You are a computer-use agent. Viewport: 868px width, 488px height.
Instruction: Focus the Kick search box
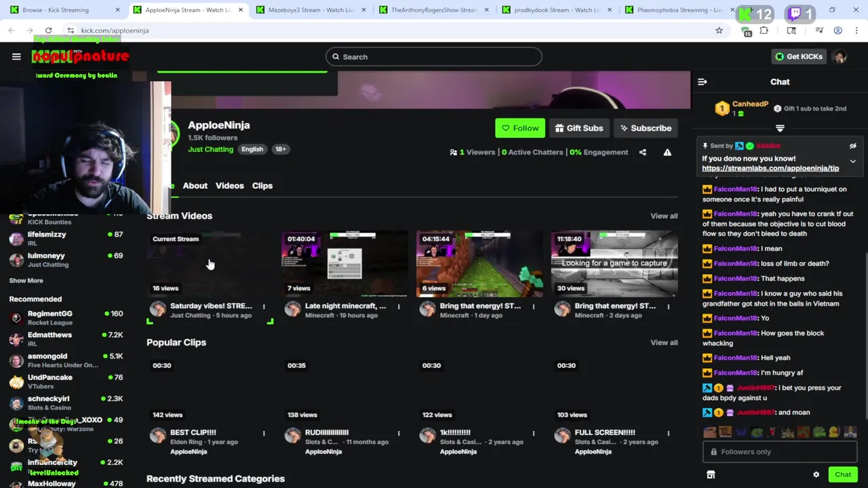[434, 57]
